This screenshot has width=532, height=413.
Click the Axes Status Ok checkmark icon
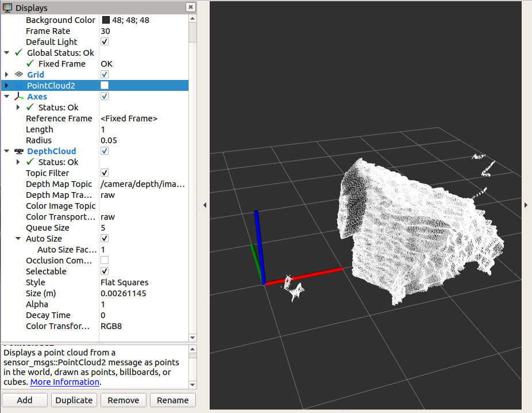[x=30, y=108]
